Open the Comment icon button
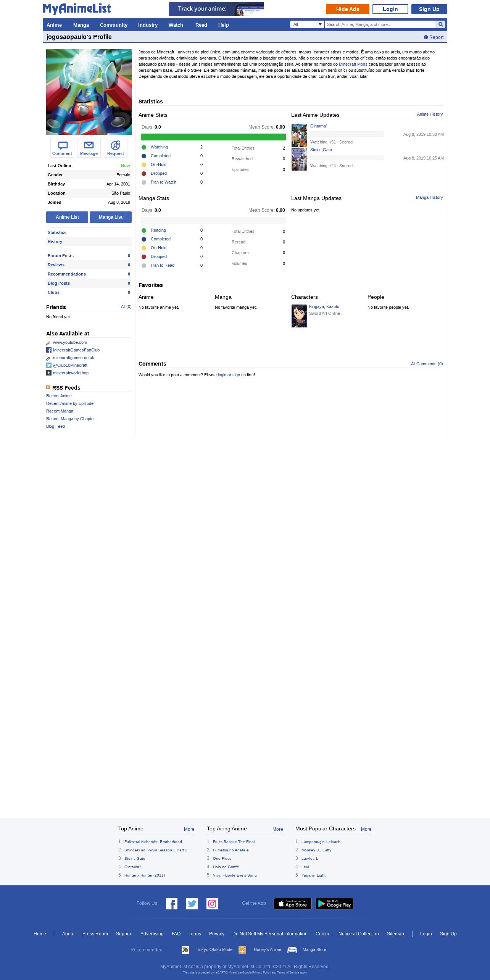This screenshot has height=980, width=490. point(62,148)
